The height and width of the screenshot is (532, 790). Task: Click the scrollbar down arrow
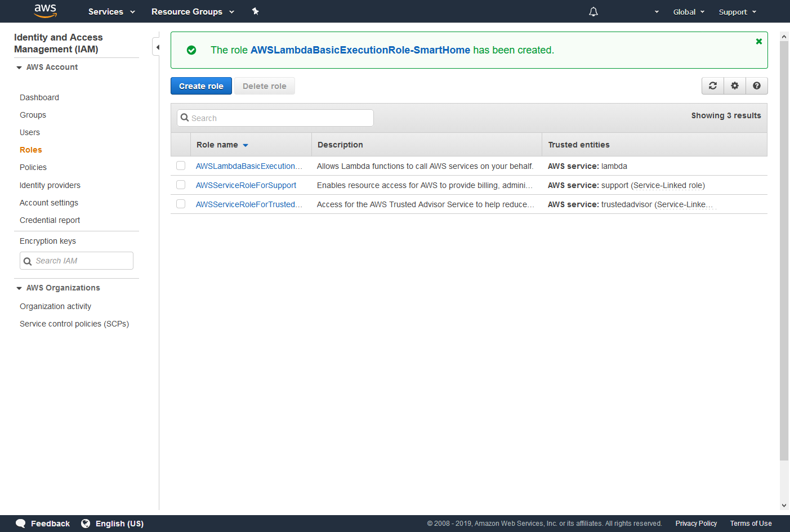(x=784, y=506)
